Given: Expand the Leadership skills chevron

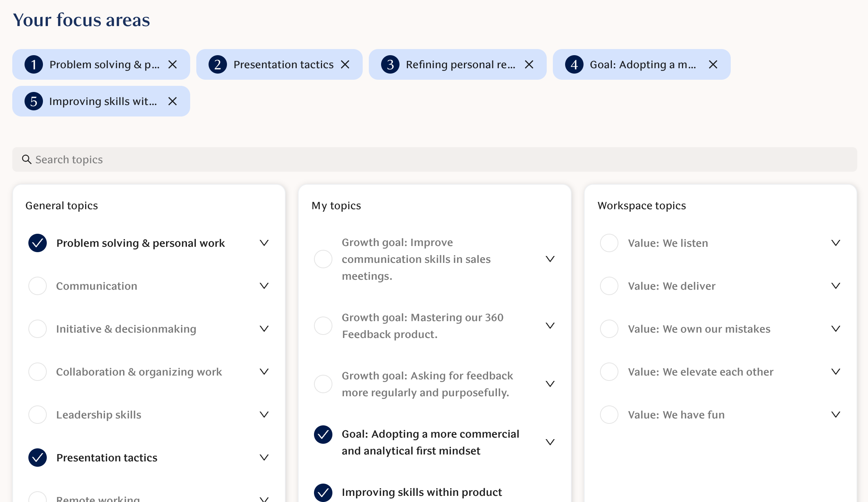Looking at the screenshot, I should 264,415.
